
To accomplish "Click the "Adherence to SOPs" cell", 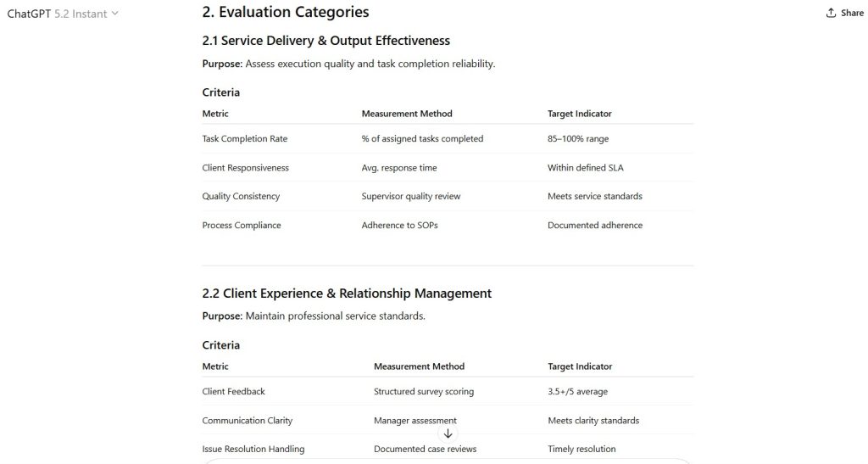I will pyautogui.click(x=400, y=226).
